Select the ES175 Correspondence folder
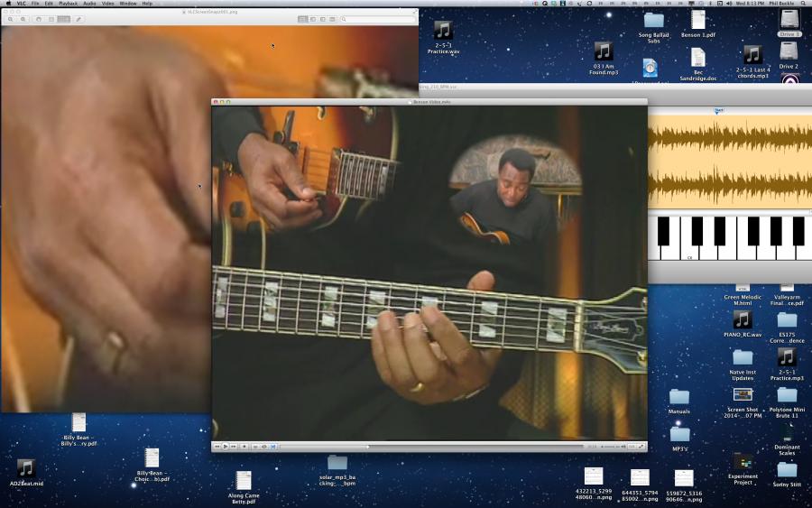The image size is (812, 508). coord(787,328)
